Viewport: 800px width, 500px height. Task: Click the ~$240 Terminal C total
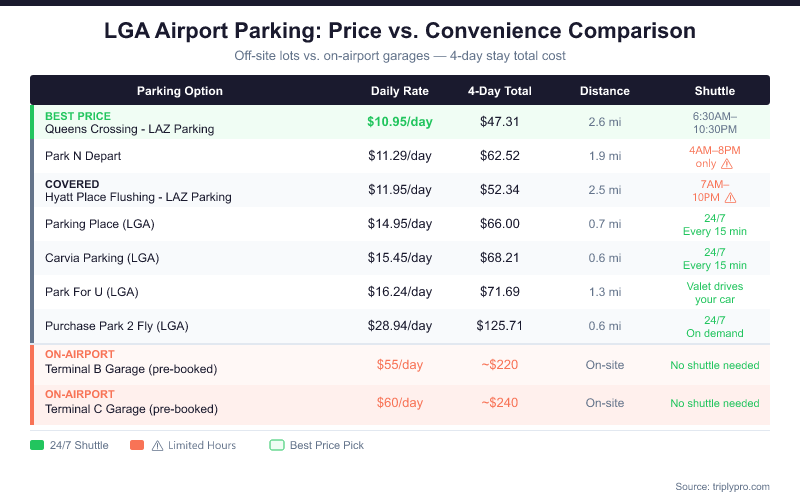(x=499, y=403)
